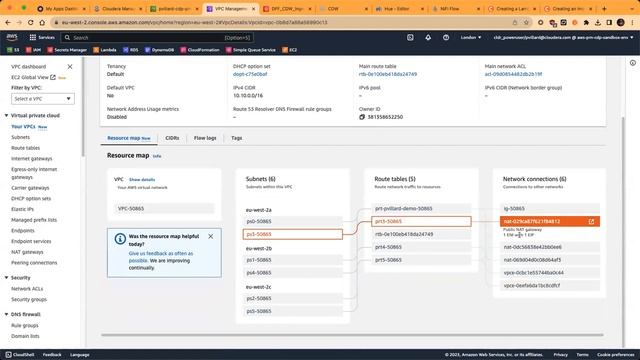Open the AWS home logo
Image resolution: width=640 pixels, height=360 pixels.
click(x=12, y=37)
